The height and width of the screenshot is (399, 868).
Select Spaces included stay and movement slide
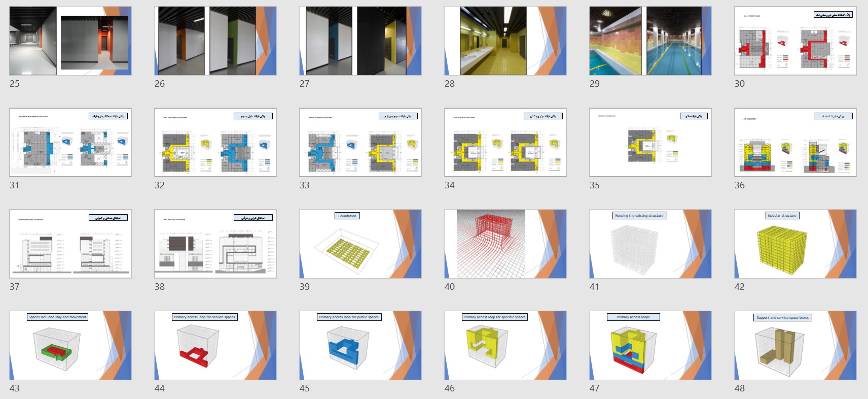tap(70, 346)
